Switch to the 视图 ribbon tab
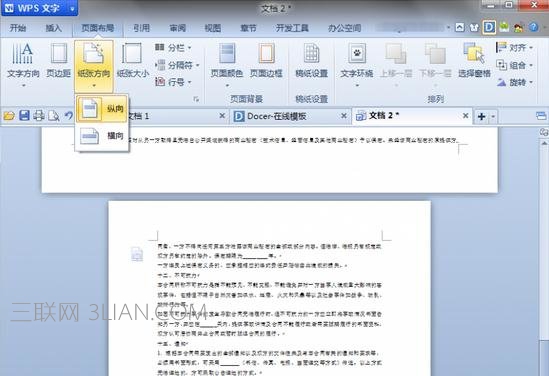This screenshot has height=376, width=549. click(x=213, y=28)
